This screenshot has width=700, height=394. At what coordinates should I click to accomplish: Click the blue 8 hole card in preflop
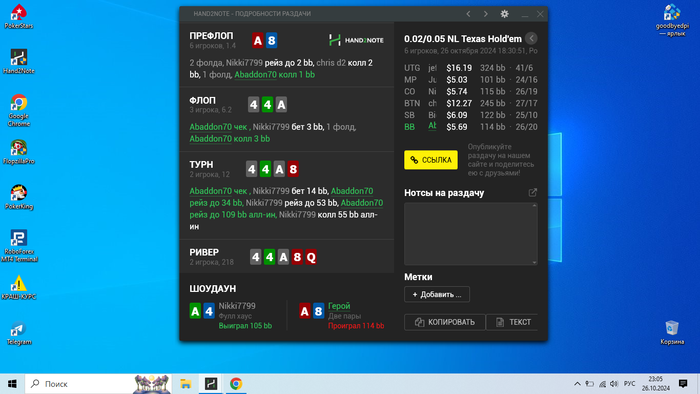coord(271,40)
